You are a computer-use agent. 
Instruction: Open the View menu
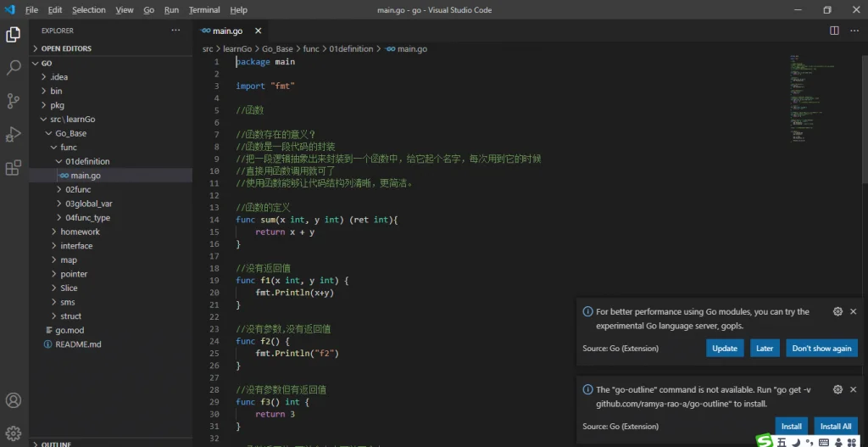125,10
